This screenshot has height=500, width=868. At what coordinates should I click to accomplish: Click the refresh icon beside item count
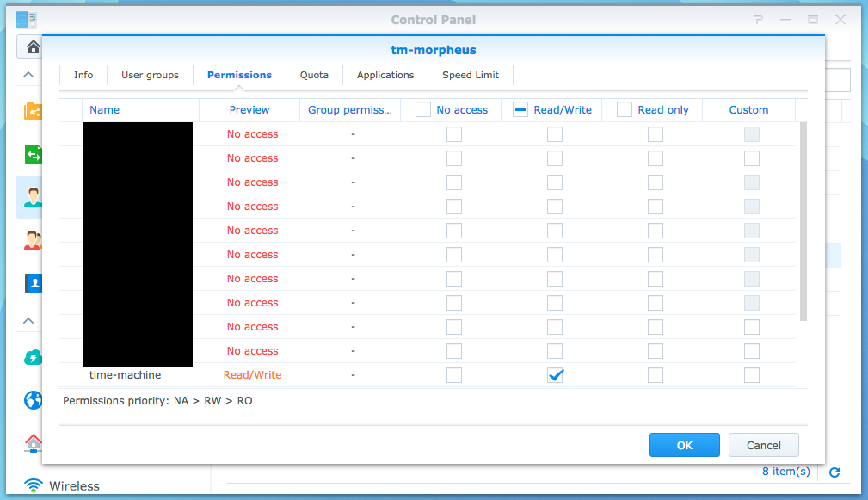click(834, 472)
